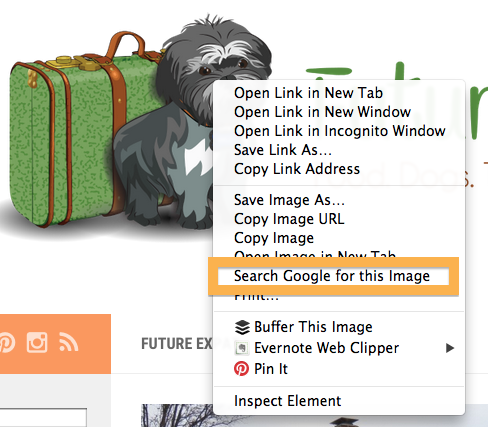Select Open Link in Incognito Window
Image resolution: width=488 pixels, height=427 pixels.
click(338, 131)
